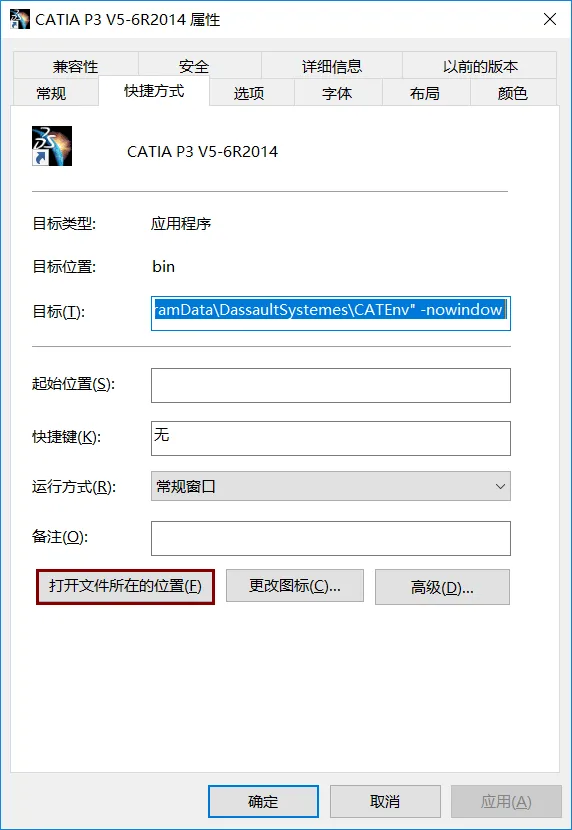
Task: Go to the 字体 tab
Action: coord(337,93)
